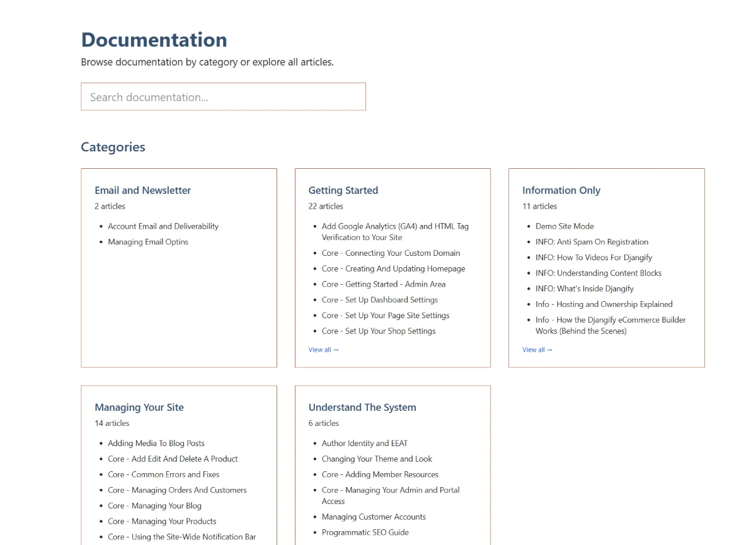Screen dimensions: 756x545
Task: Open Info - How the Djangify eCommerce Builder Works
Action: click(610, 325)
